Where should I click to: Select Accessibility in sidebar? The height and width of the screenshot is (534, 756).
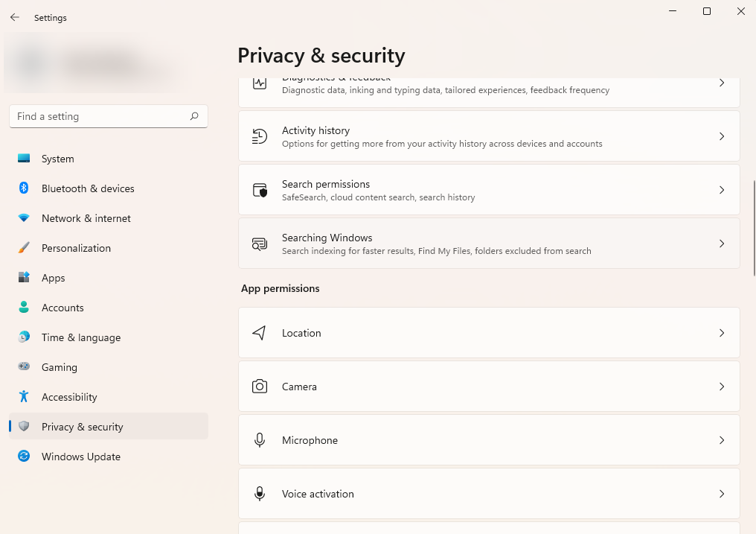click(x=109, y=397)
